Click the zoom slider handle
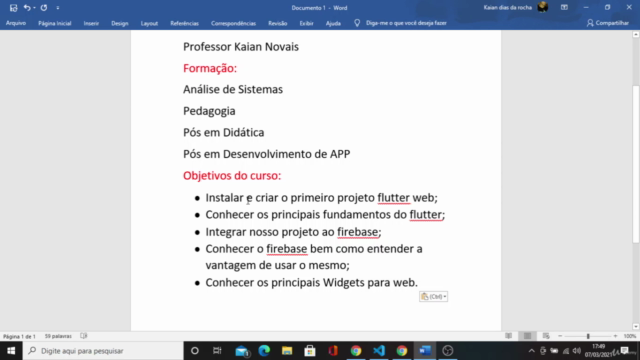The width and height of the screenshot is (640, 360). pos(588,336)
